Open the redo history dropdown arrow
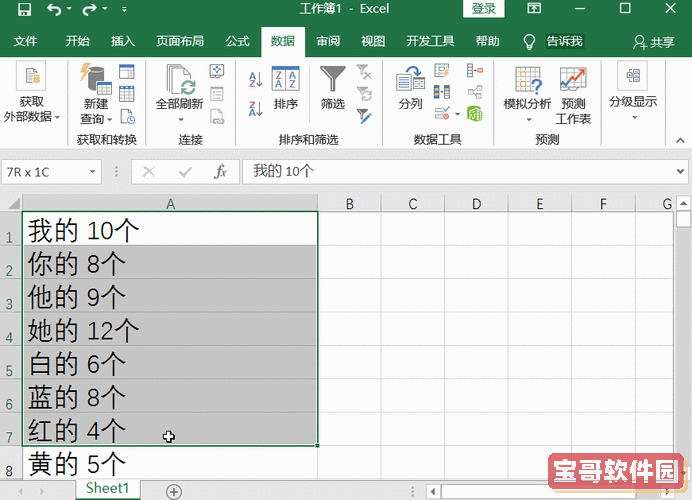This screenshot has width=692, height=500. pyautogui.click(x=105, y=9)
